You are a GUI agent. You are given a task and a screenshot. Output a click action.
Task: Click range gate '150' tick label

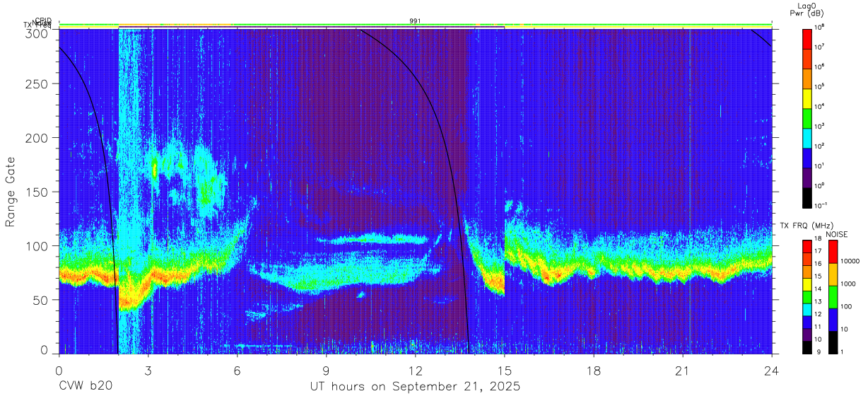click(x=36, y=192)
